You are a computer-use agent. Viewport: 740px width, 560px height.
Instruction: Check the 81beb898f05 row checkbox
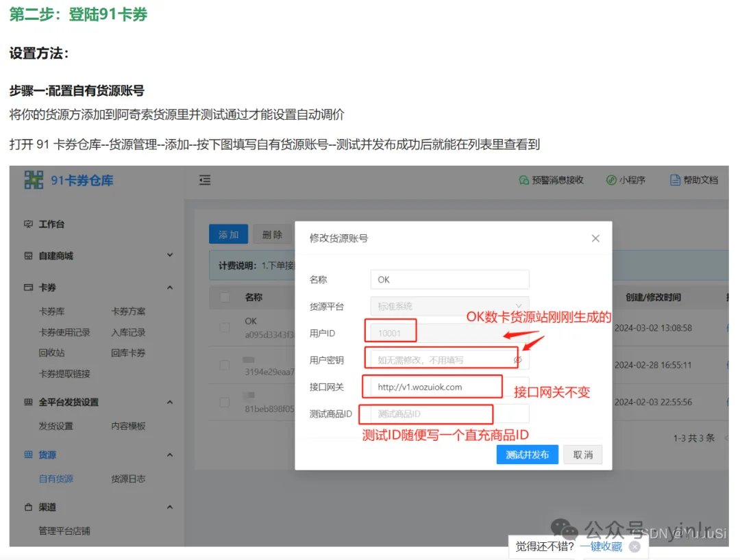pos(225,402)
